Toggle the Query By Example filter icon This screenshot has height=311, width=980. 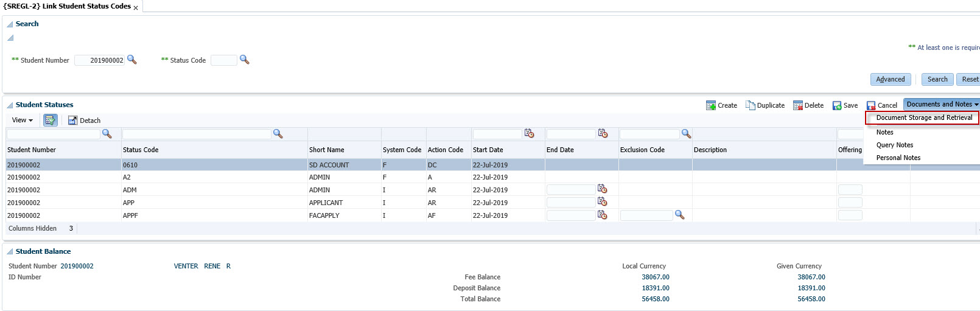point(51,121)
